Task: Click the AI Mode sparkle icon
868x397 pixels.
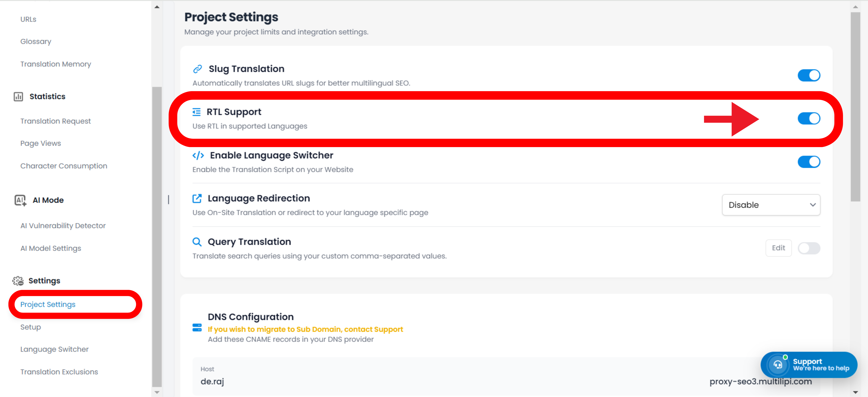Action: pos(20,200)
